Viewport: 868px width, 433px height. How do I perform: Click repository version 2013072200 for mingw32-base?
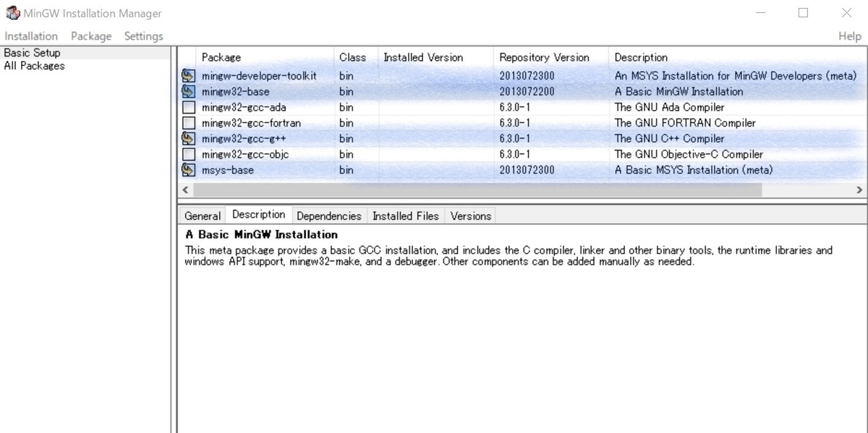coord(527,92)
